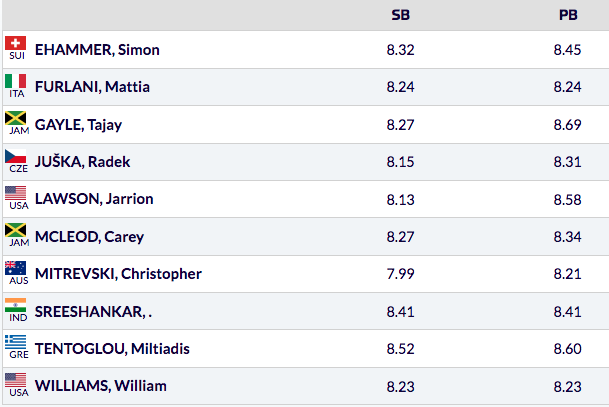This screenshot has height=407, width=609.
Task: Select athlete name MITREVSKI, Christopher
Action: (x=118, y=274)
